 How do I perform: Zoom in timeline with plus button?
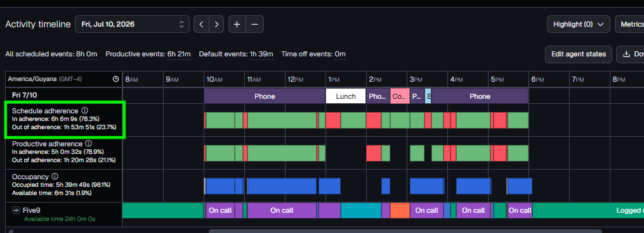click(237, 24)
